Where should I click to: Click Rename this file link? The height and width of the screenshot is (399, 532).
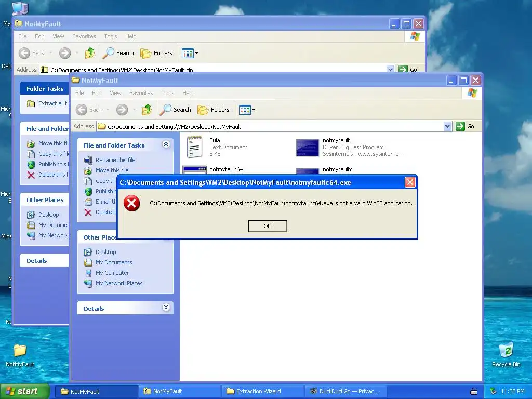pos(115,160)
